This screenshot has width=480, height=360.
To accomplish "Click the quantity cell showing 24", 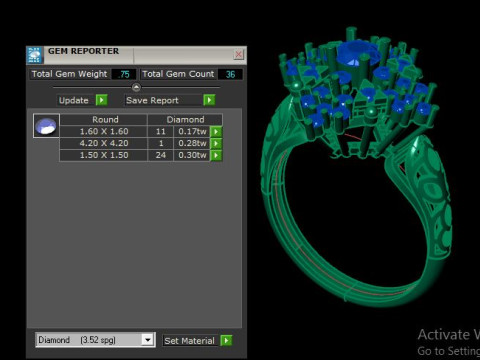I will pyautogui.click(x=161, y=155).
